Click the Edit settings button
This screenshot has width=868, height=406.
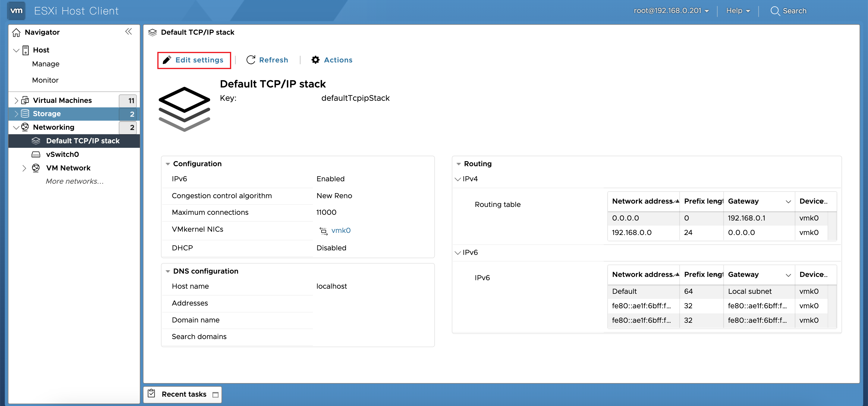194,60
